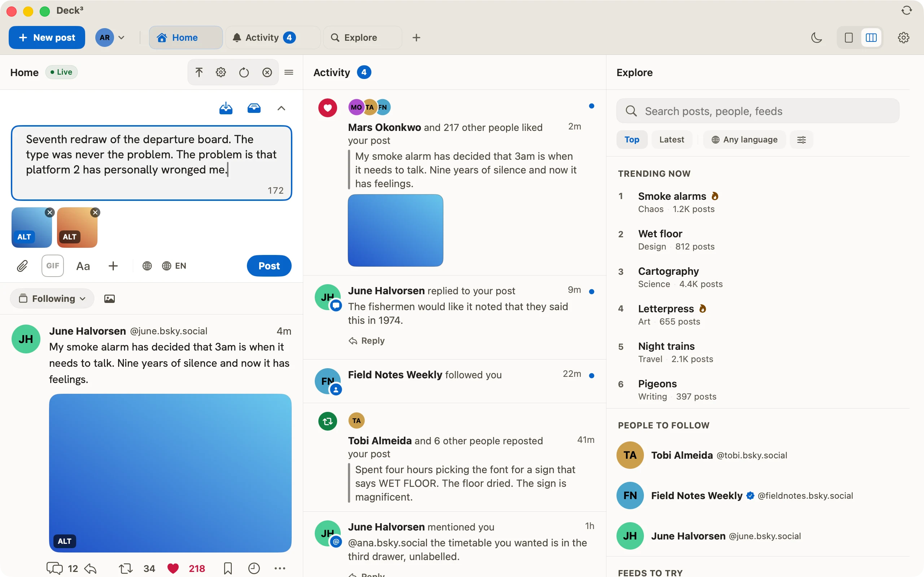Select the Latest tab in Explore
The width and height of the screenshot is (924, 577).
(x=671, y=140)
